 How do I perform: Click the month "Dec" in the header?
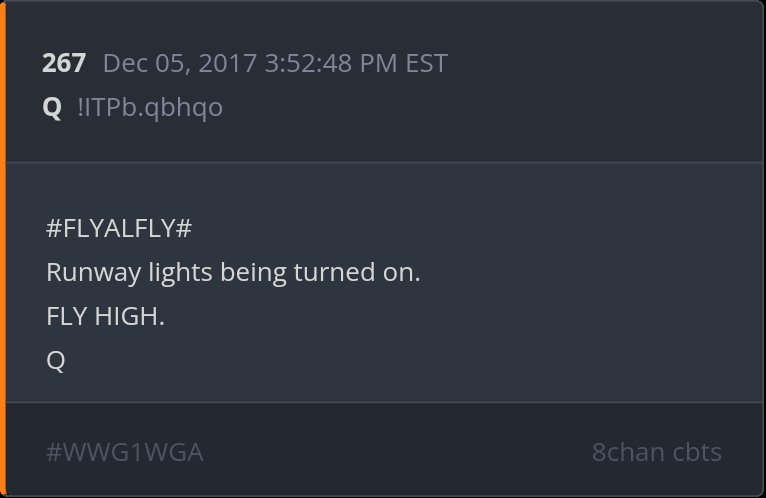[x=124, y=63]
